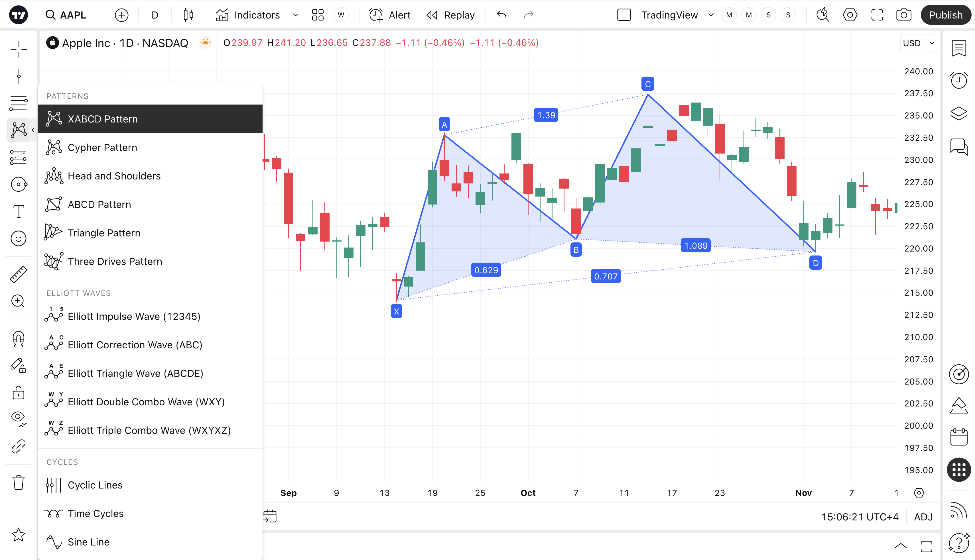Choose Cypher Pattern from patterns list
975x560 pixels.
pyautogui.click(x=102, y=148)
